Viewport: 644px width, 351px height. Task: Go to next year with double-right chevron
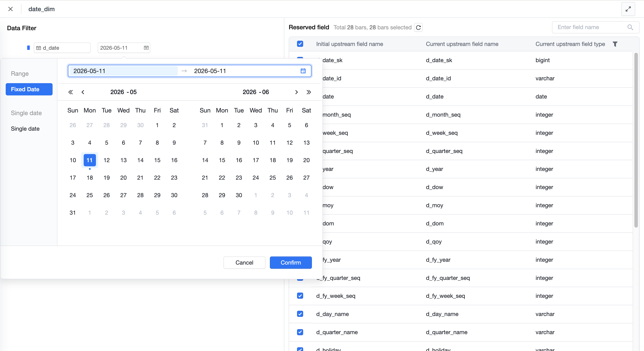coord(309,92)
